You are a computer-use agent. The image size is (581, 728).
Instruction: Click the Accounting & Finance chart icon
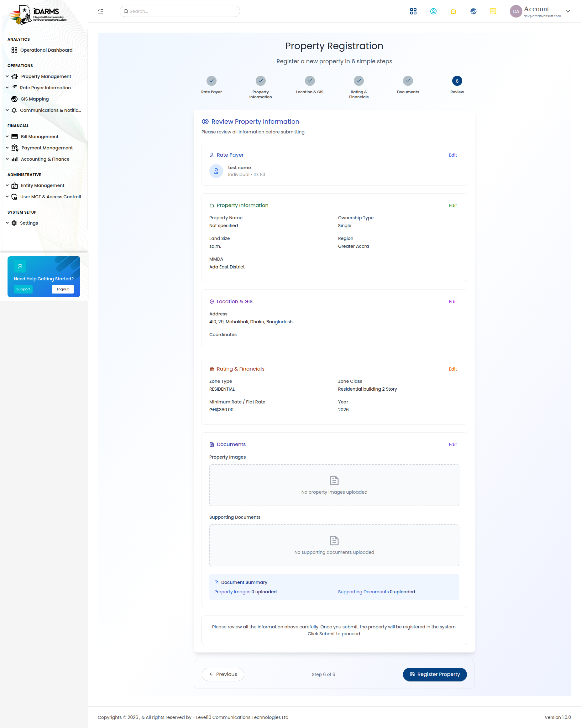tap(14, 159)
